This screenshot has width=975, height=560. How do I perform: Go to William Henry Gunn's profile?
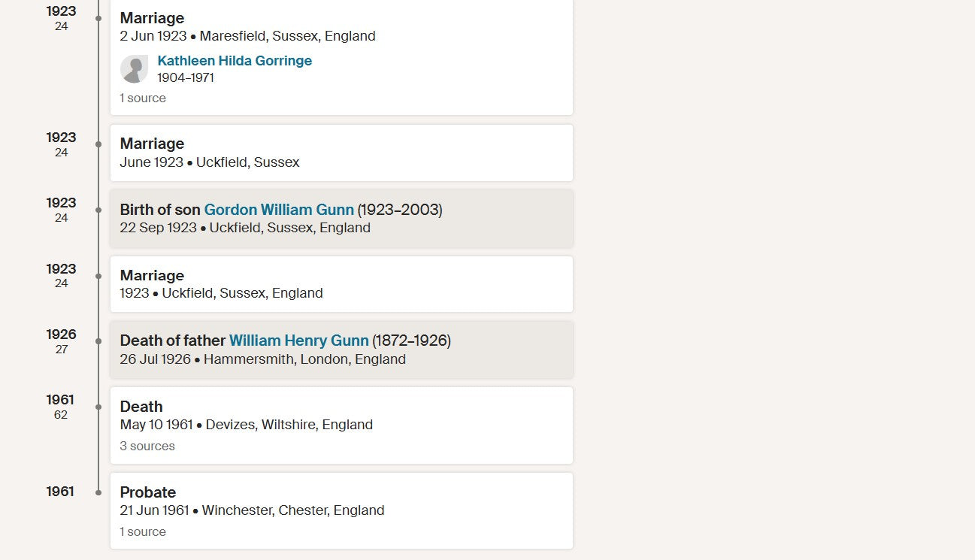(298, 341)
